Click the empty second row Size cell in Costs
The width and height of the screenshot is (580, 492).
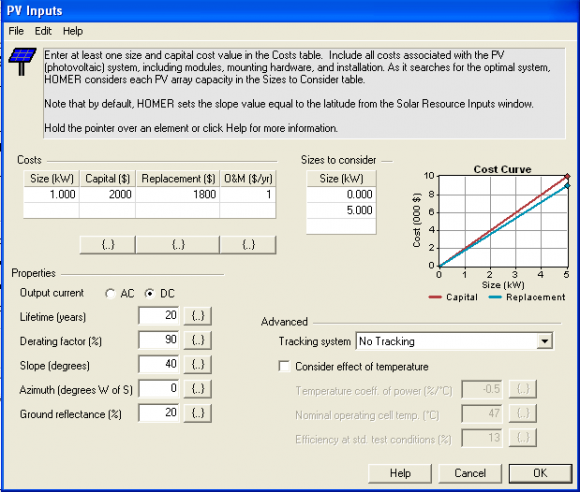tap(51, 210)
